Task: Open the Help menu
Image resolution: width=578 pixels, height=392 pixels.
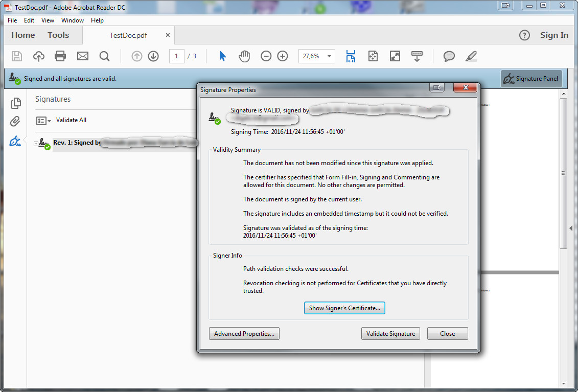Action: click(97, 20)
